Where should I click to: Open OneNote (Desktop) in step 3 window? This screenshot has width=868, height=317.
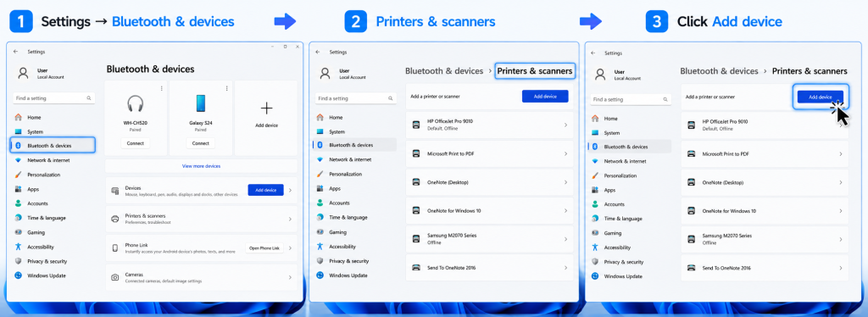765,182
